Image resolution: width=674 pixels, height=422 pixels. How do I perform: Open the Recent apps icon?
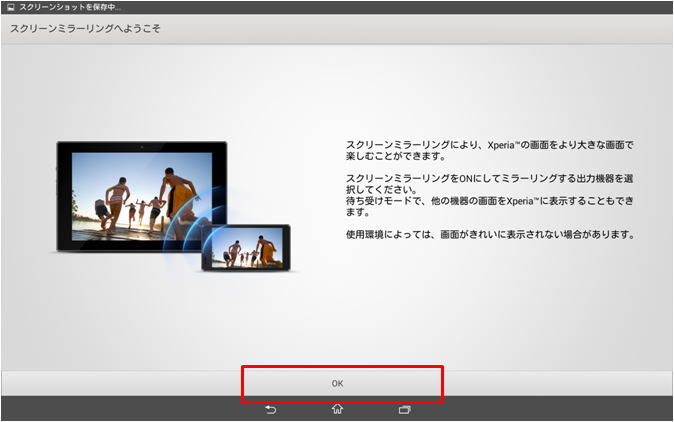[x=404, y=409]
